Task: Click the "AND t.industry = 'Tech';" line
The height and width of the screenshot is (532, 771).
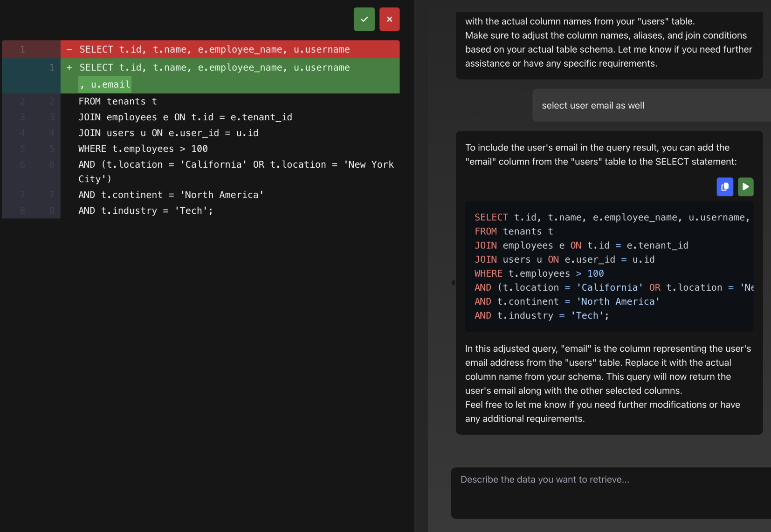Action: (145, 211)
